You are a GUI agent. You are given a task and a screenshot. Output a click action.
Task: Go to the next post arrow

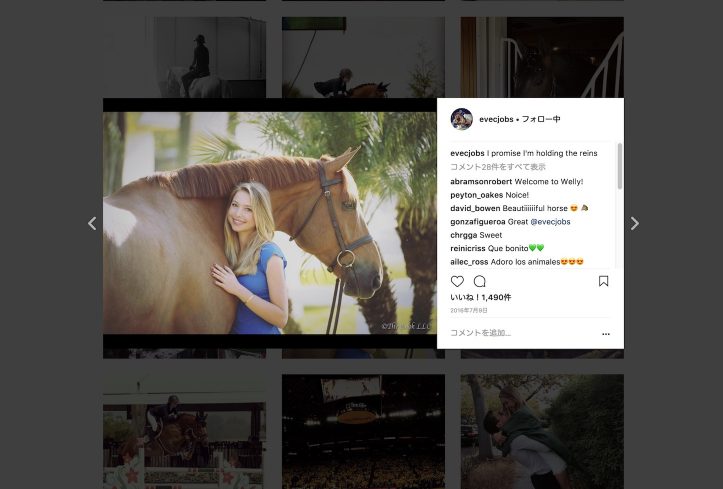(634, 224)
